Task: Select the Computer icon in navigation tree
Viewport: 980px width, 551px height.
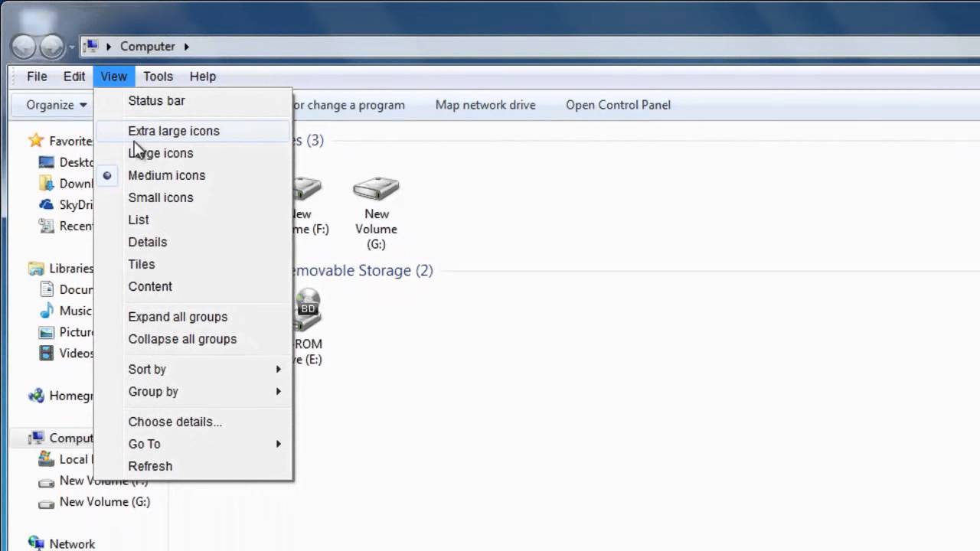Action: (x=36, y=439)
